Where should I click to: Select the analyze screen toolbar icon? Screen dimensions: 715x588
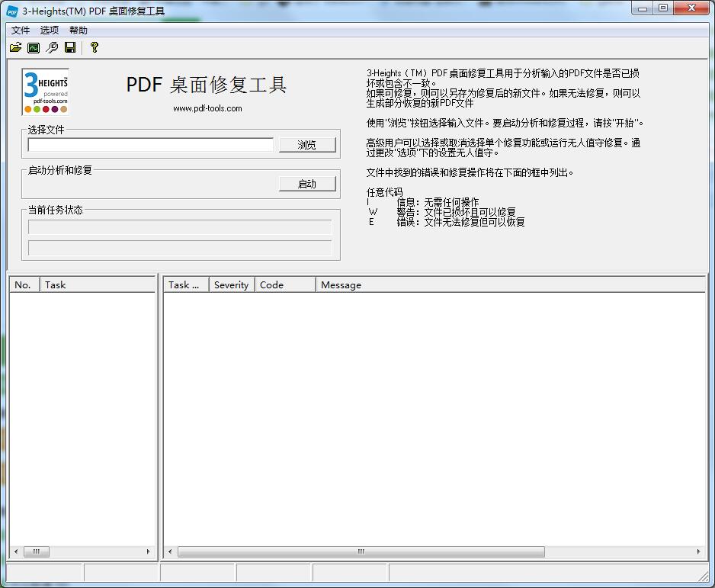[34, 47]
